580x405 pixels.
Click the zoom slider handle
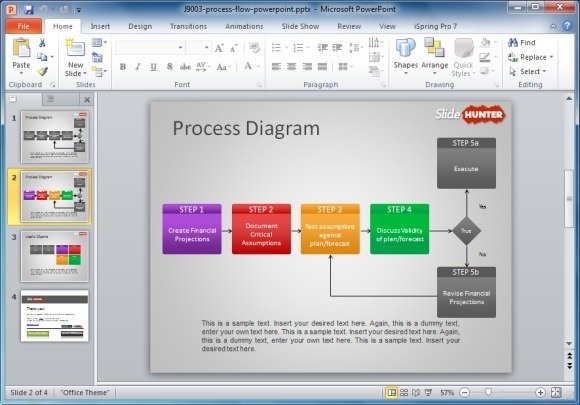(x=488, y=392)
